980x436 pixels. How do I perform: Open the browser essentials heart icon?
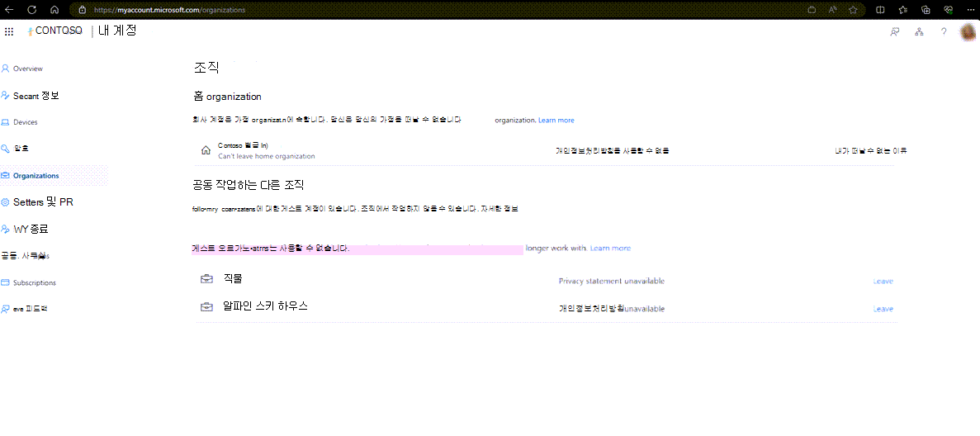click(x=948, y=10)
